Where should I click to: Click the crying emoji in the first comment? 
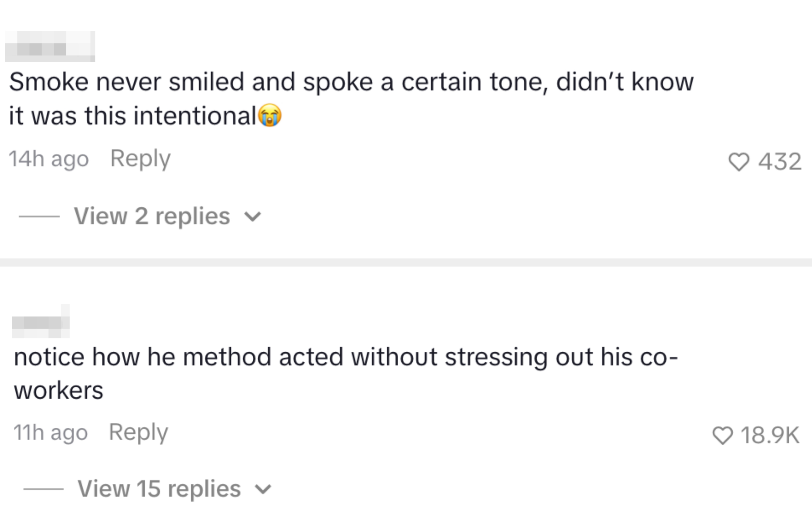[x=270, y=115]
